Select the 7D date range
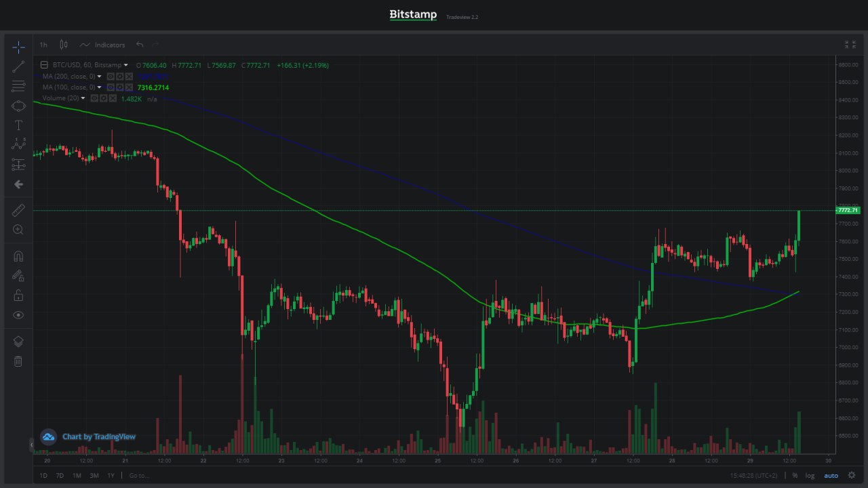The image size is (868, 488). (60, 476)
